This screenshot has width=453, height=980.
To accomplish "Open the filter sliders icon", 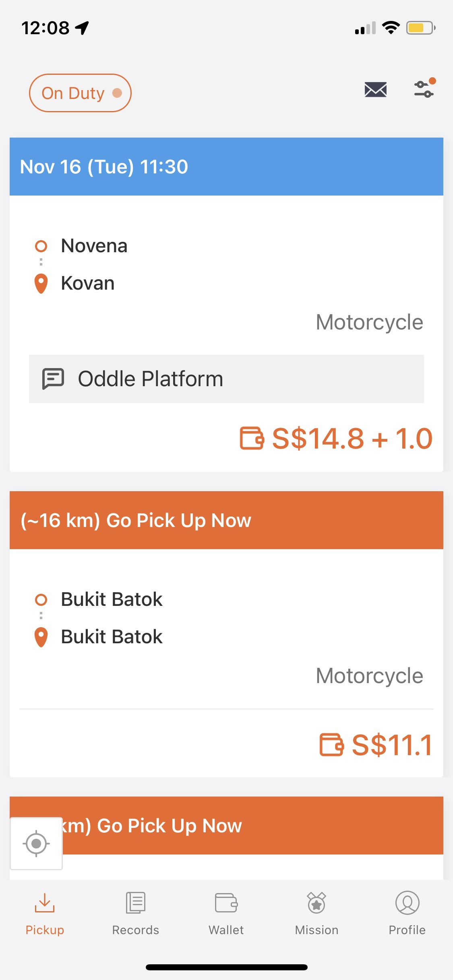I will coord(424,89).
